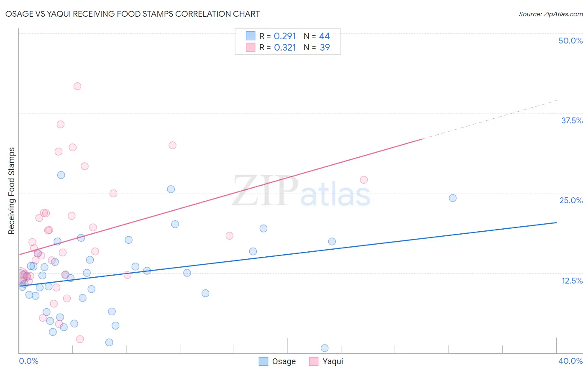Viewport: 588px width, 373px height.
Task: Click the Receiving Food Stamps axis label
Action: pos(12,191)
